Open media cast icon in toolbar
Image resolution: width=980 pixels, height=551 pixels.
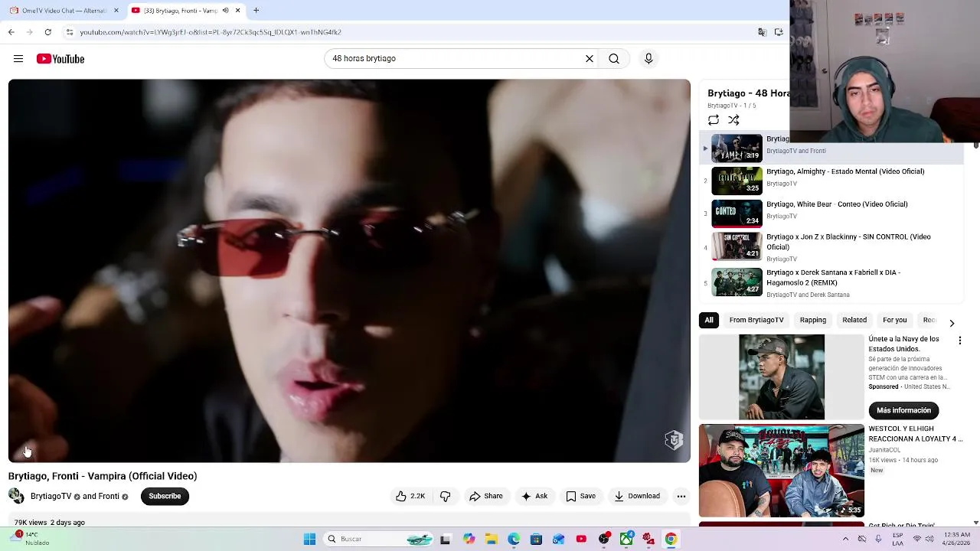tap(779, 32)
